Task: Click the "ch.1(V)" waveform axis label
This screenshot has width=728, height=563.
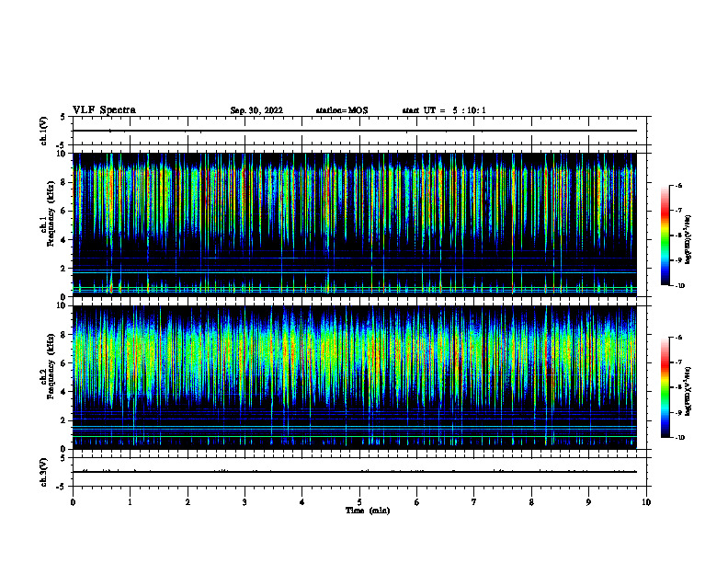Action: [43, 131]
